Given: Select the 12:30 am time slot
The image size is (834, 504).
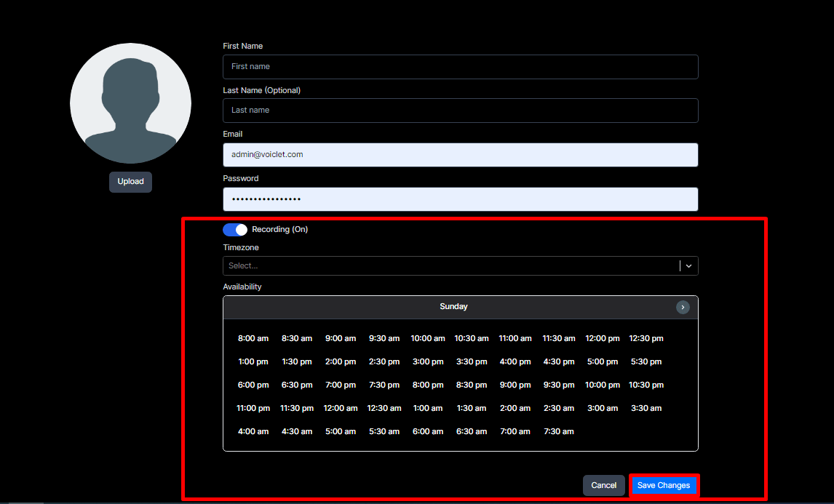Looking at the screenshot, I should 384,409.
